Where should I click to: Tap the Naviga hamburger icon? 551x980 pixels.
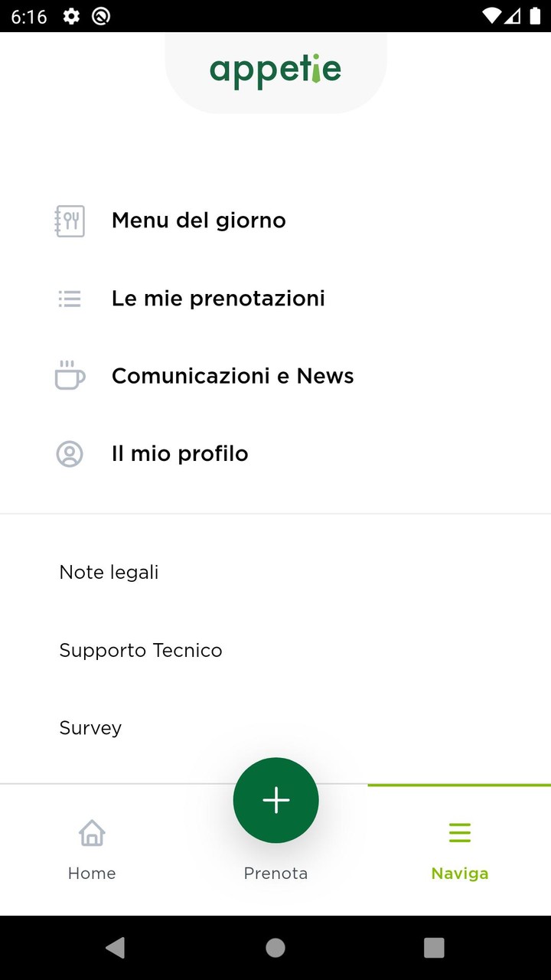click(460, 833)
